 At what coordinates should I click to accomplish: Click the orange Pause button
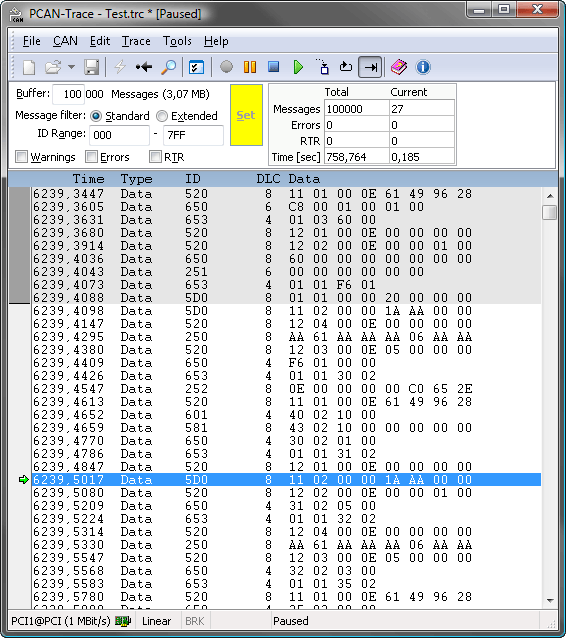point(250,67)
